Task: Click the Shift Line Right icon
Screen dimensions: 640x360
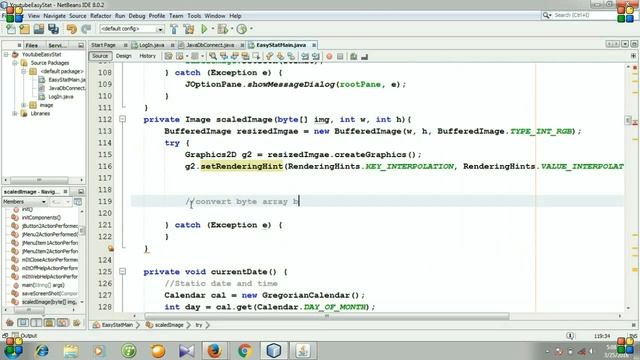Action: click(316, 56)
